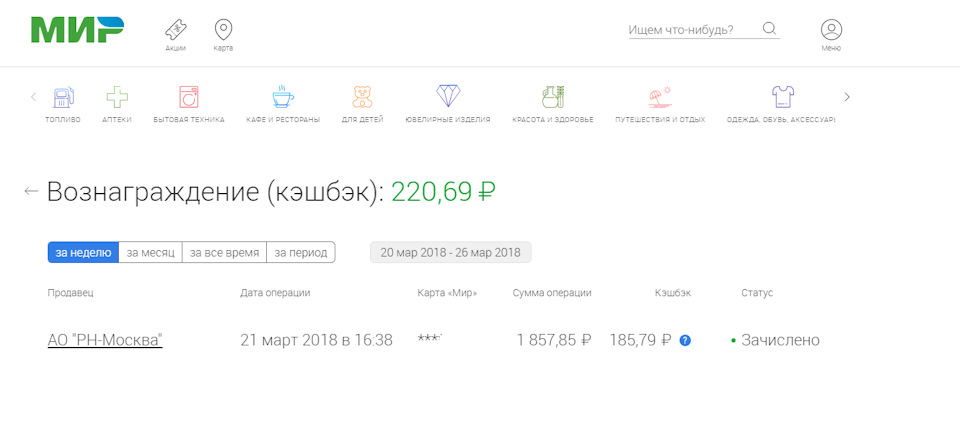The width and height of the screenshot is (960, 443).
Task: Select the Кафе и рестораны cup icon
Action: point(283,97)
